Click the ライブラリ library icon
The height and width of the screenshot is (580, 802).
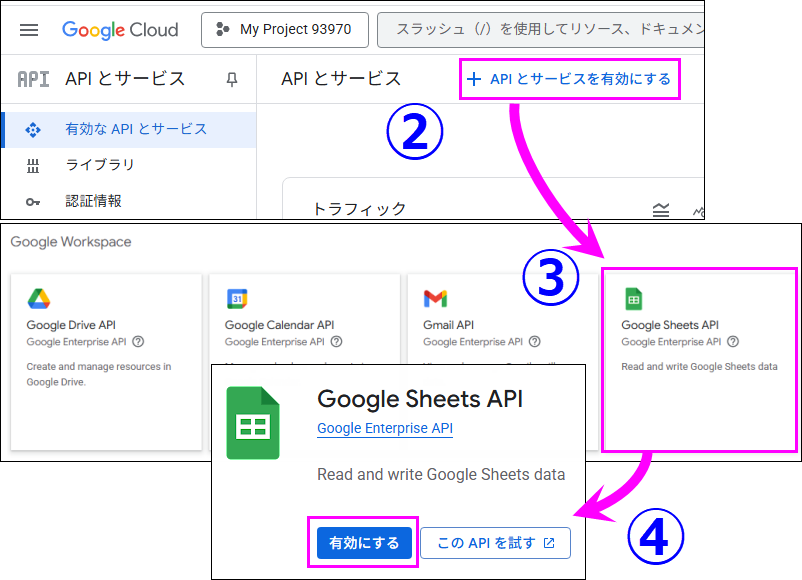(x=33, y=166)
